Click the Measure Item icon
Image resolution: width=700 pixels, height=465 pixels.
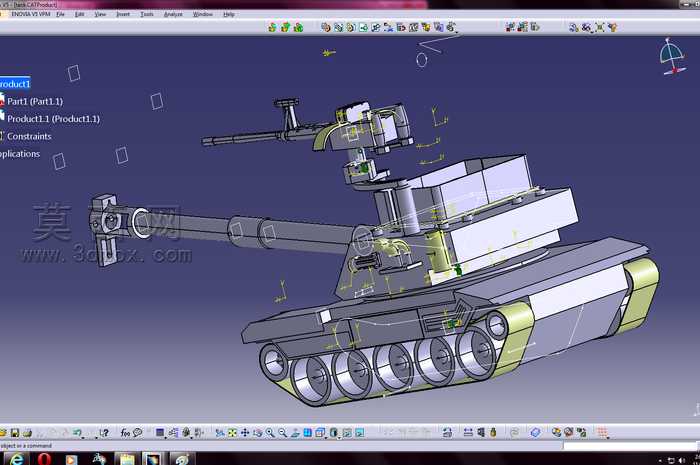pos(480,432)
